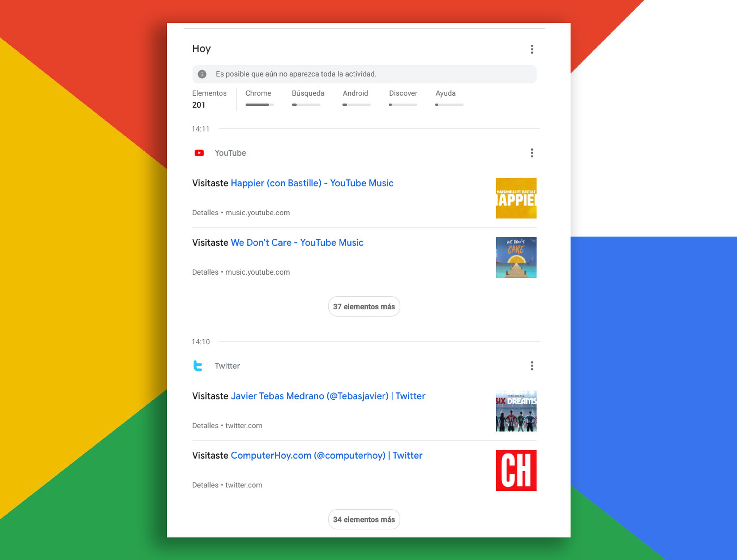This screenshot has width=737, height=560.
Task: Open the three-dot menu for YouTube group
Action: [532, 153]
